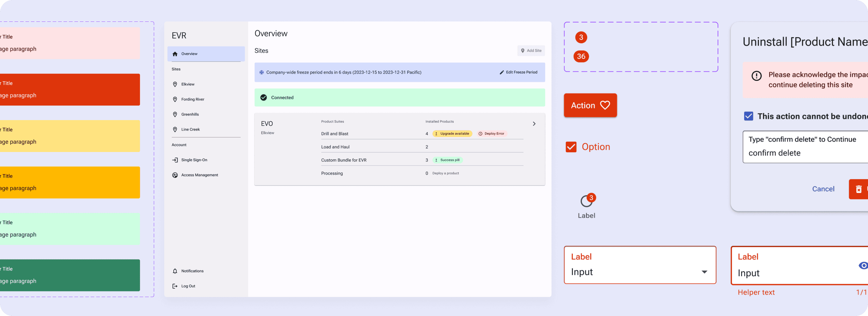Select the Fording River site
This screenshot has height=316, width=868.
pos(206,99)
